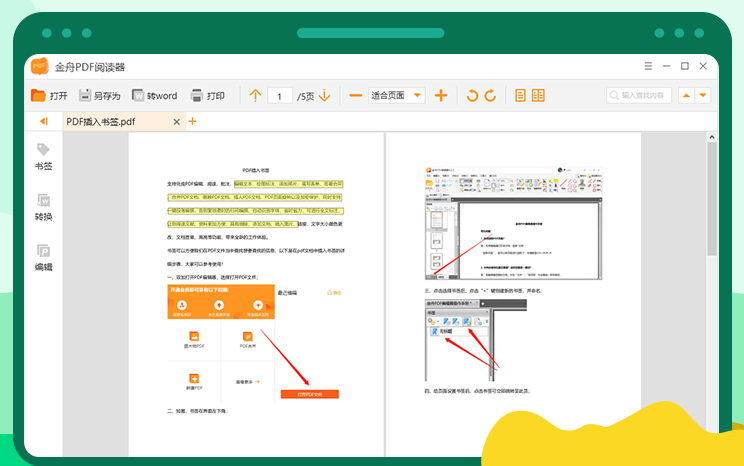Screen dimensions: 744x466
Task: Switch to single-page view
Action: [x=520, y=95]
